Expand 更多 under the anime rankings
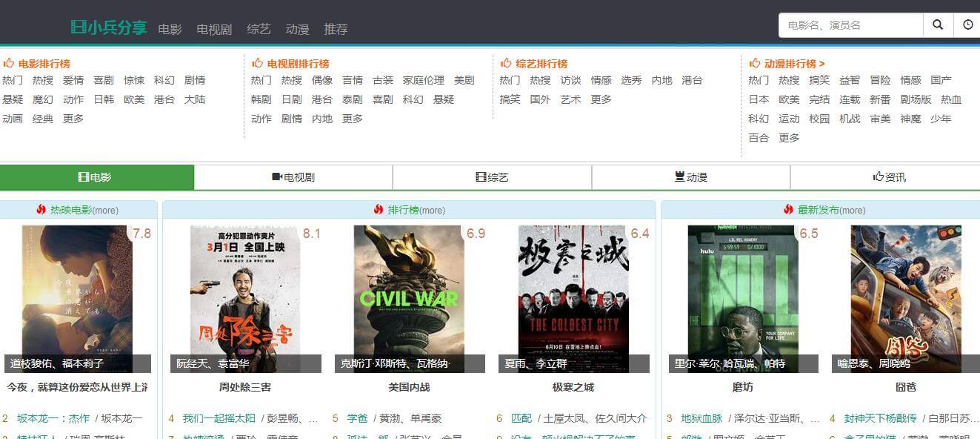The width and height of the screenshot is (980, 439). (789, 138)
